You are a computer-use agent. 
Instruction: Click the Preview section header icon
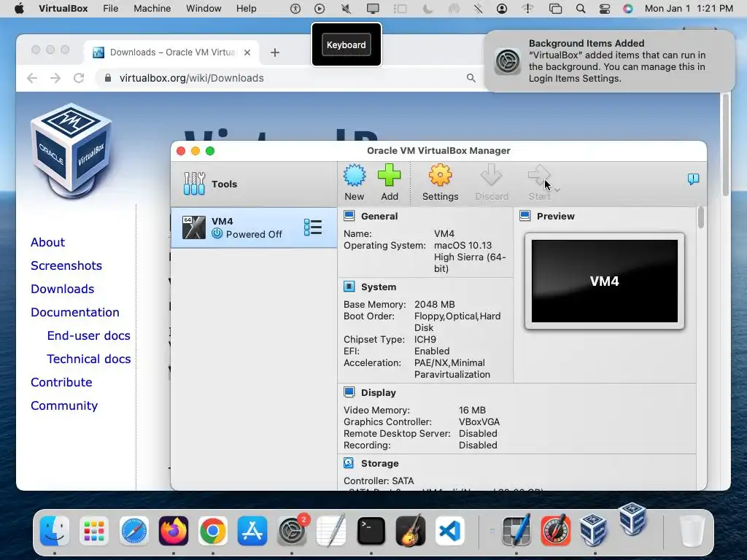pos(525,216)
